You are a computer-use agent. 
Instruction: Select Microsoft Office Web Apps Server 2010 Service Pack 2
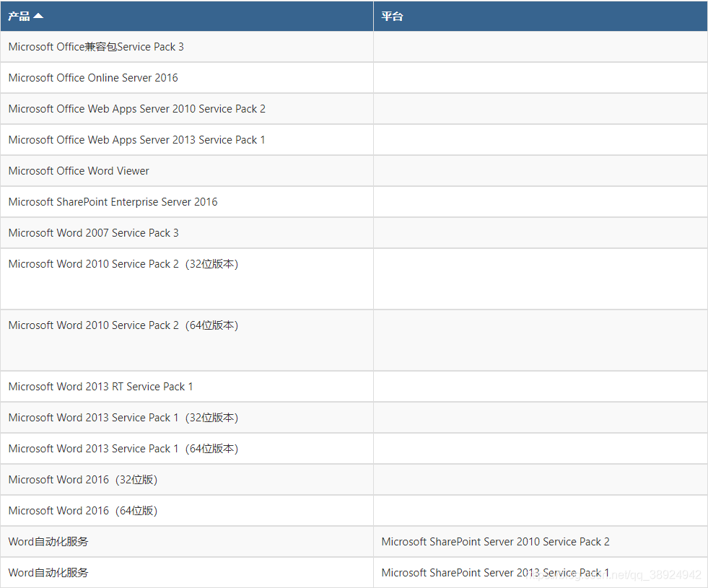click(x=137, y=109)
